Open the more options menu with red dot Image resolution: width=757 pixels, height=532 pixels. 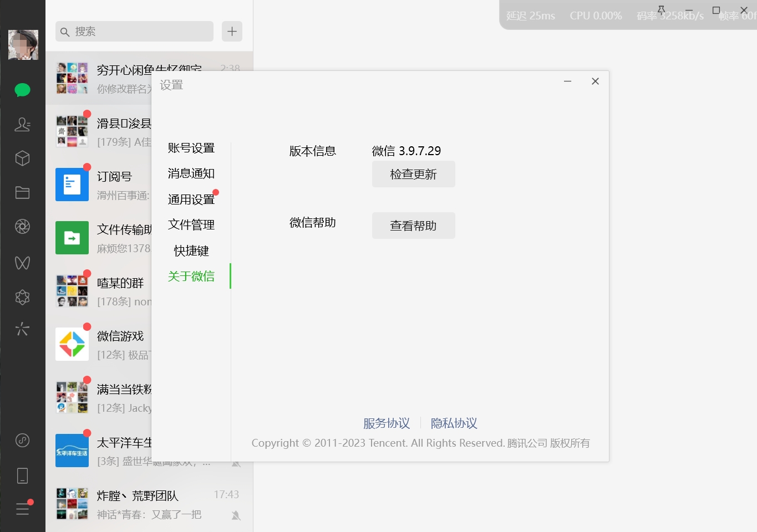tap(22, 509)
